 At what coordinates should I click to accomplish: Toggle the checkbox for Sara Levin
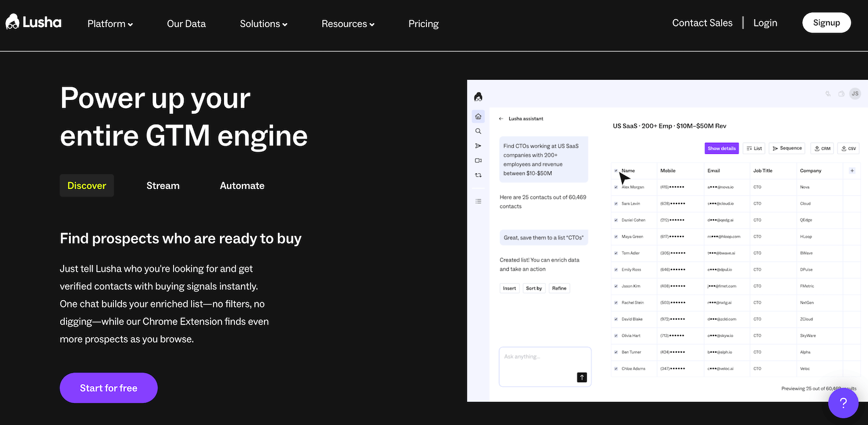[x=616, y=204]
